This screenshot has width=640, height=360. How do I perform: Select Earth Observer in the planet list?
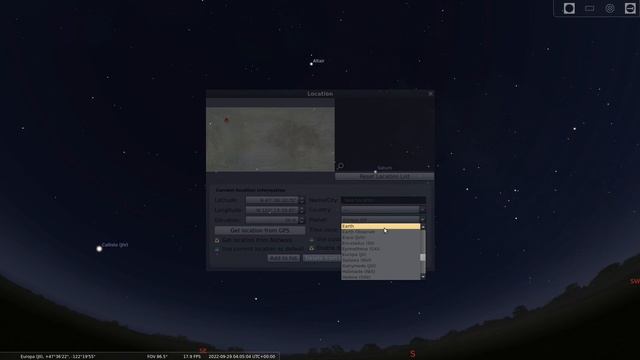click(x=380, y=232)
